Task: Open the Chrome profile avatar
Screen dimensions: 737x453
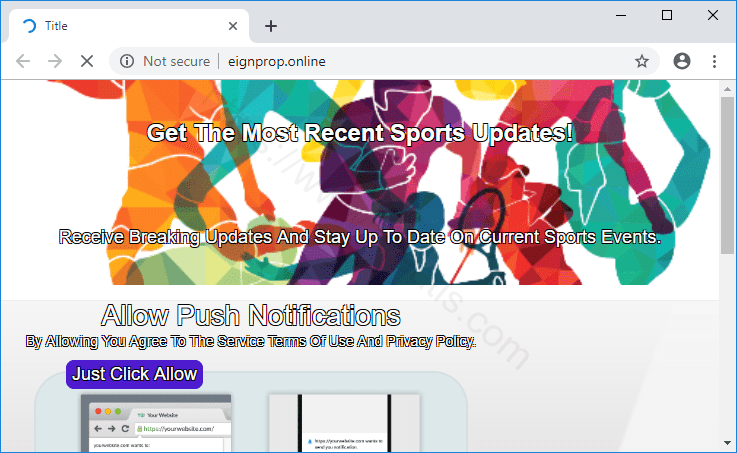Action: (682, 61)
